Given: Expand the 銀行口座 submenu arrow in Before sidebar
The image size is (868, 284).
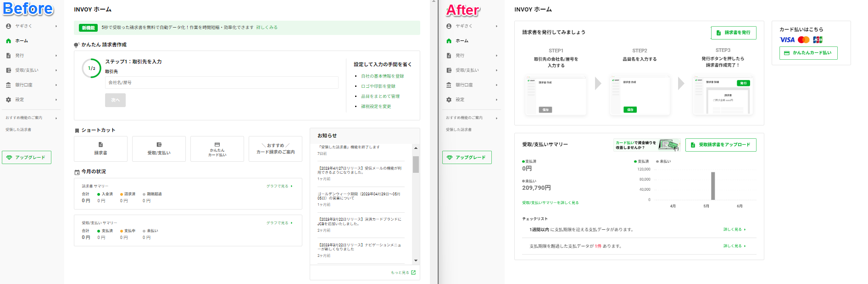Looking at the screenshot, I should 56,85.
